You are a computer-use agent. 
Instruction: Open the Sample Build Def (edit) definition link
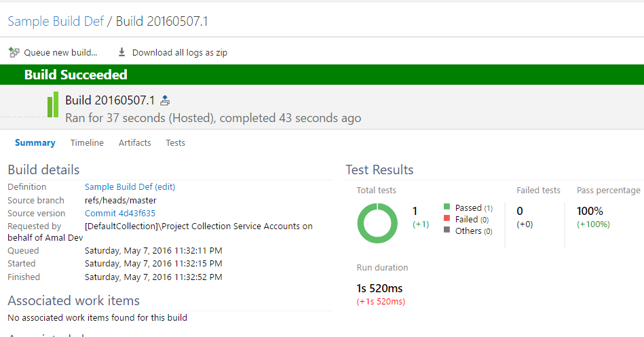[130, 187]
